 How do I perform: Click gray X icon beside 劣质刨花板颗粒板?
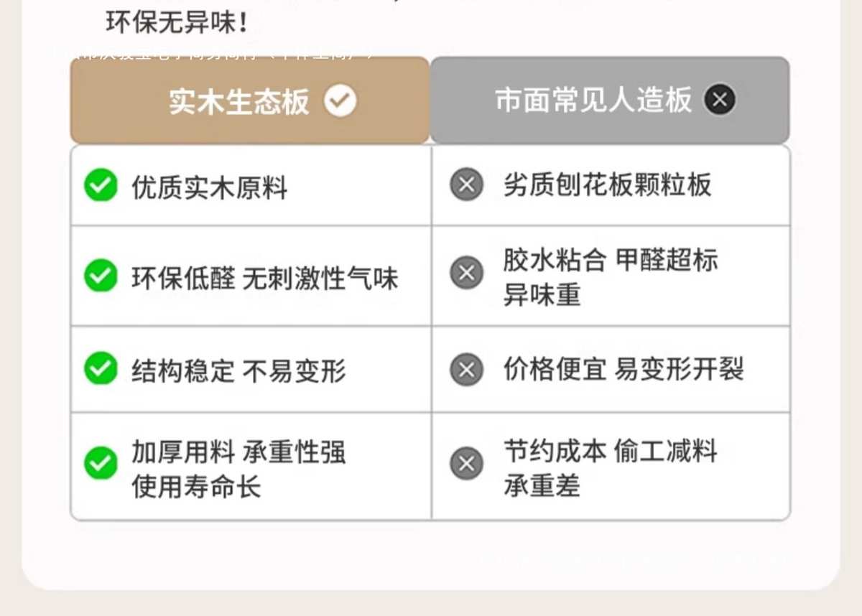click(466, 185)
